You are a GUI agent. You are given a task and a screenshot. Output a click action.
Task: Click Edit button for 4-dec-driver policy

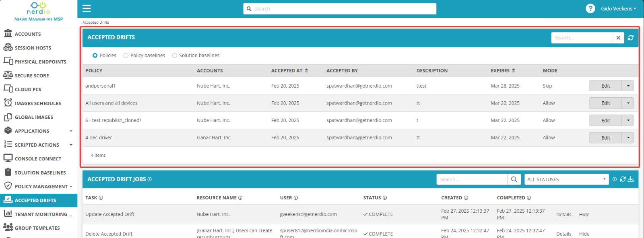[x=605, y=137]
